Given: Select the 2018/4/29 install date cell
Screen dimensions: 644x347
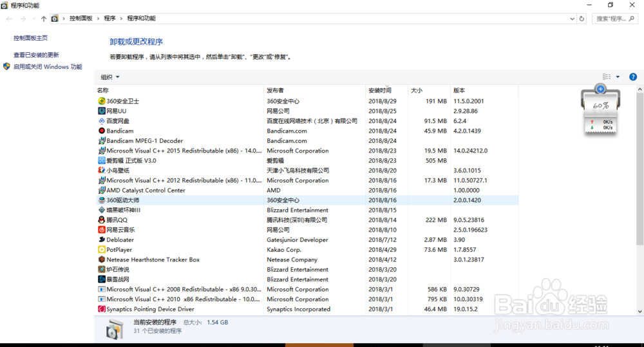Looking at the screenshot, I should (x=383, y=250).
